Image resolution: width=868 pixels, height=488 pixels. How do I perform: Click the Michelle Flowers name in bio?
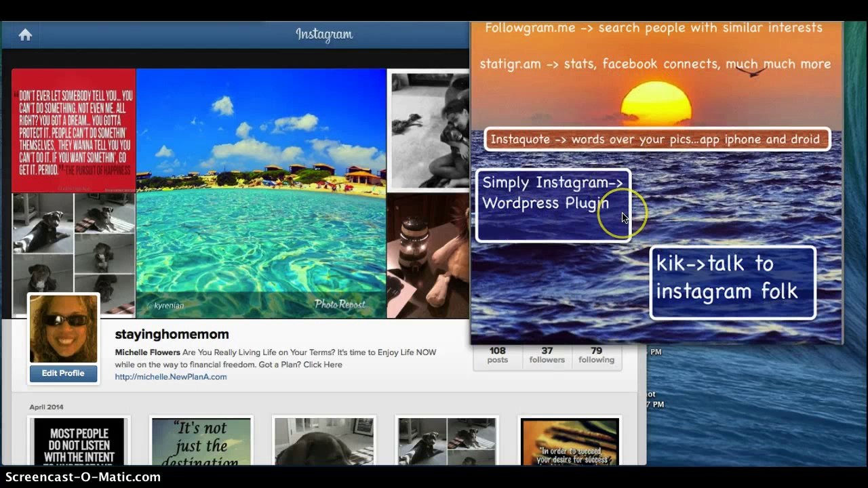point(147,352)
